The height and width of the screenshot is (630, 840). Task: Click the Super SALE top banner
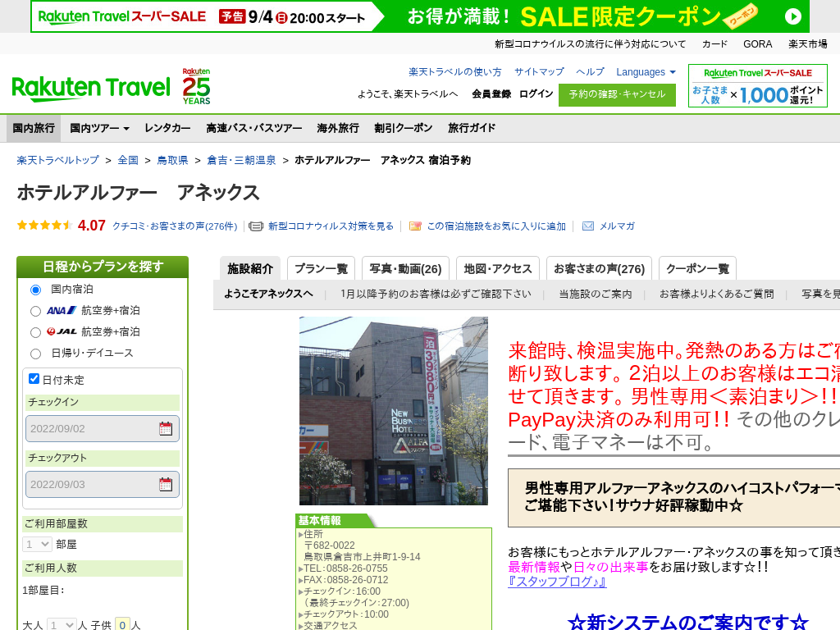pyautogui.click(x=420, y=16)
